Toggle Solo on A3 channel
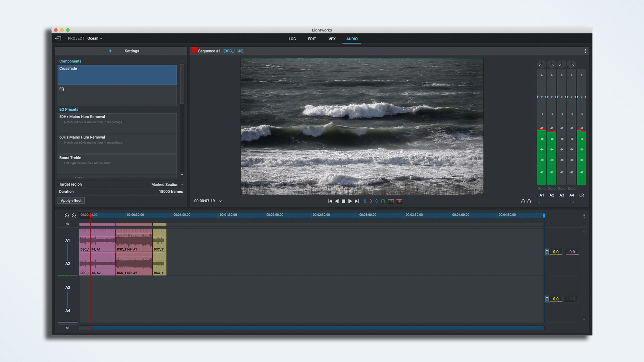The height and width of the screenshot is (362, 644). (x=562, y=188)
